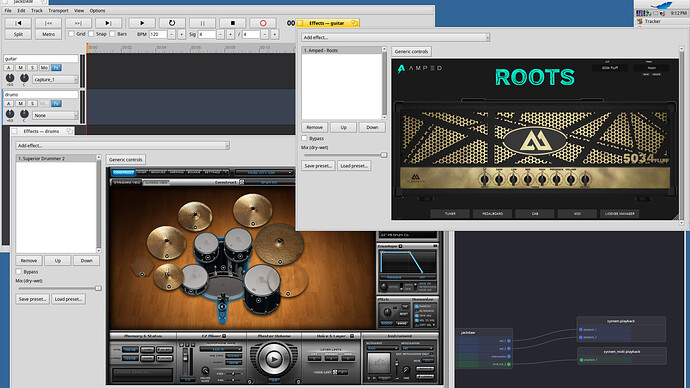Enable the Grid checkbox
This screenshot has width=690, height=388.
71,34
